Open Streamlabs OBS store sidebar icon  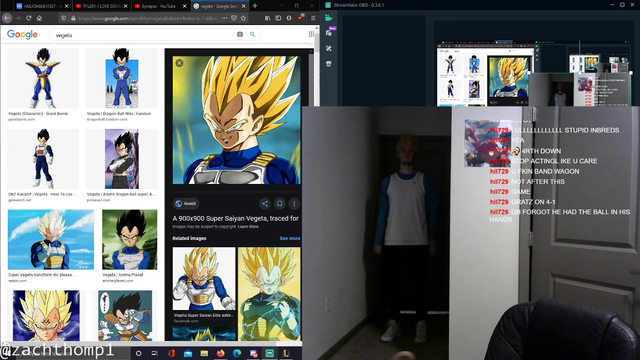coord(329,64)
